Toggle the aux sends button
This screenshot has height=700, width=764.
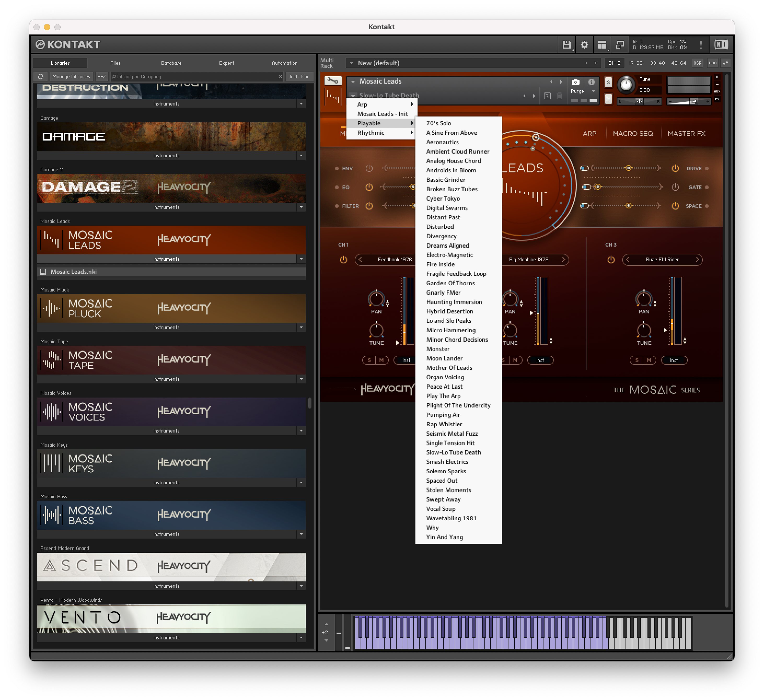click(x=713, y=63)
